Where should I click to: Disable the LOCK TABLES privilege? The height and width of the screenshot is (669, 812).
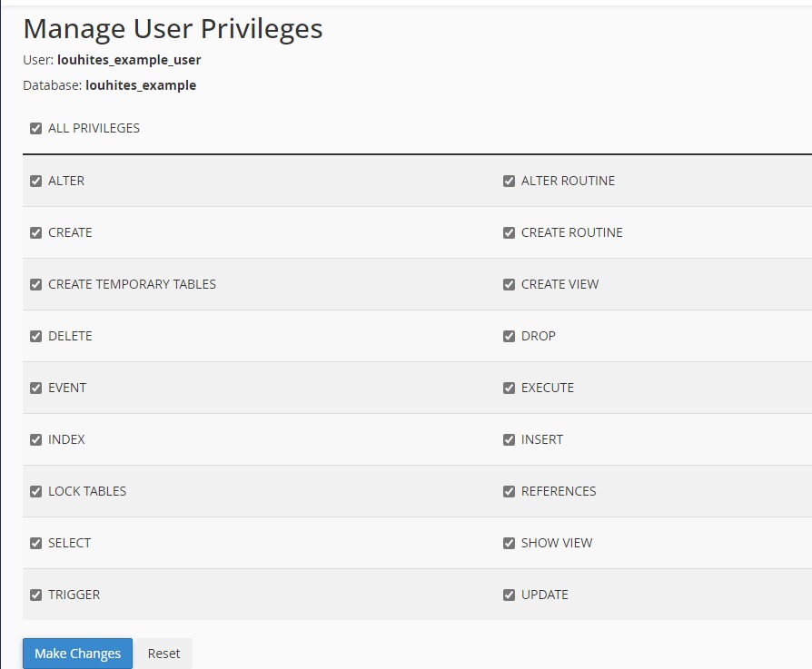pos(36,492)
